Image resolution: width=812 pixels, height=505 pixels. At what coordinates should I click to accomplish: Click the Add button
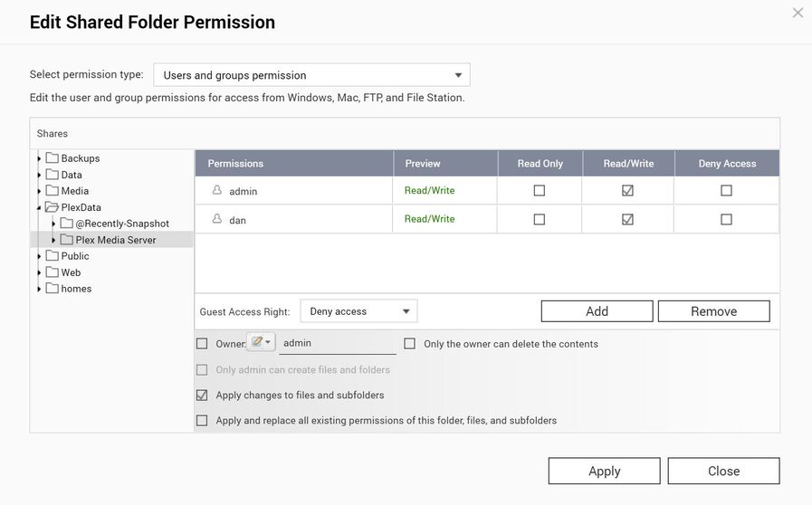pyautogui.click(x=597, y=311)
